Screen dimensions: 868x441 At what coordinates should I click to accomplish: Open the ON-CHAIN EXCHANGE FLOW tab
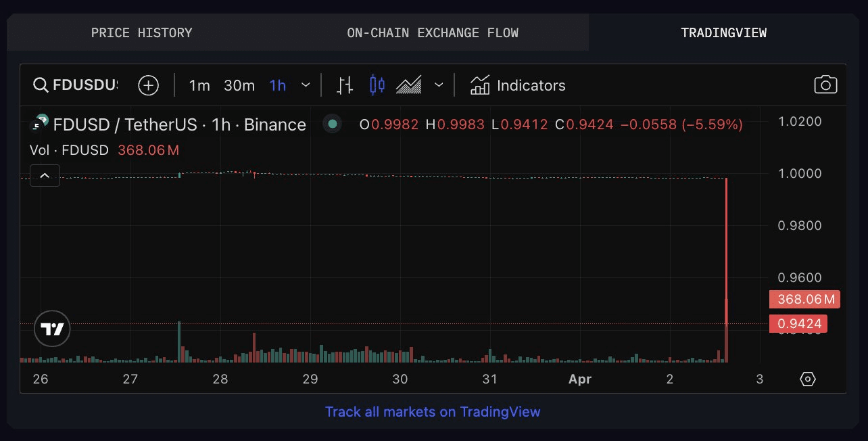click(433, 32)
